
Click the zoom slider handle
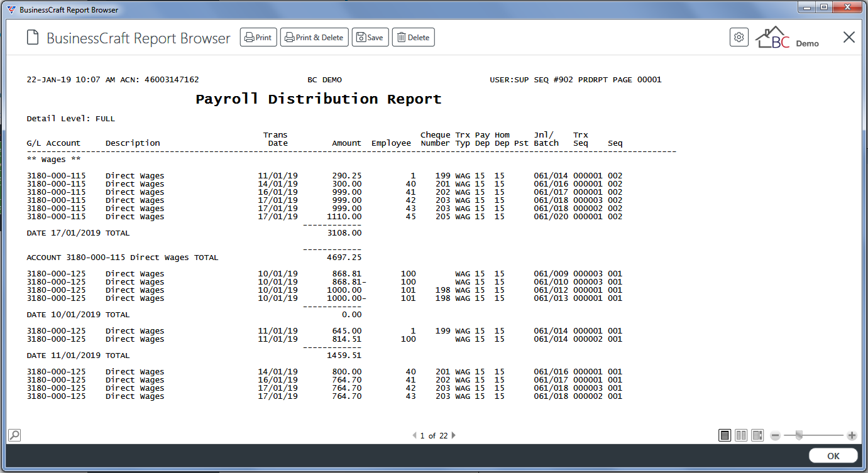point(799,435)
